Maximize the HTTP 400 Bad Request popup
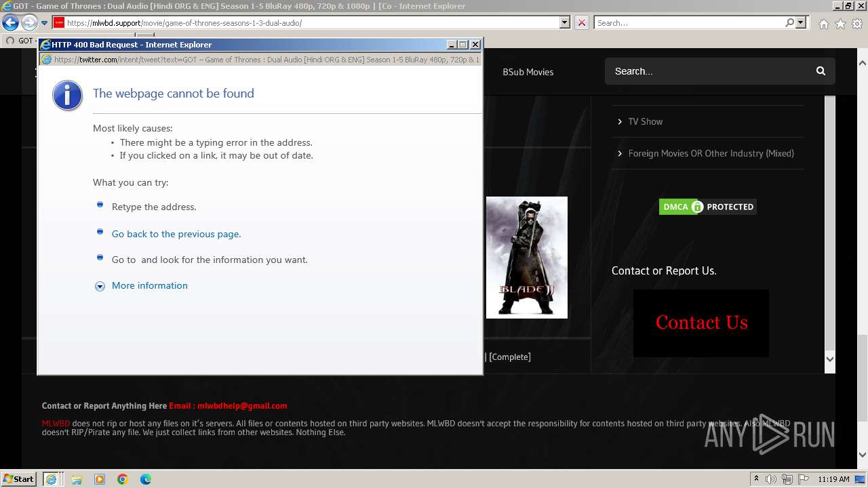The height and width of the screenshot is (488, 868). pos(463,45)
